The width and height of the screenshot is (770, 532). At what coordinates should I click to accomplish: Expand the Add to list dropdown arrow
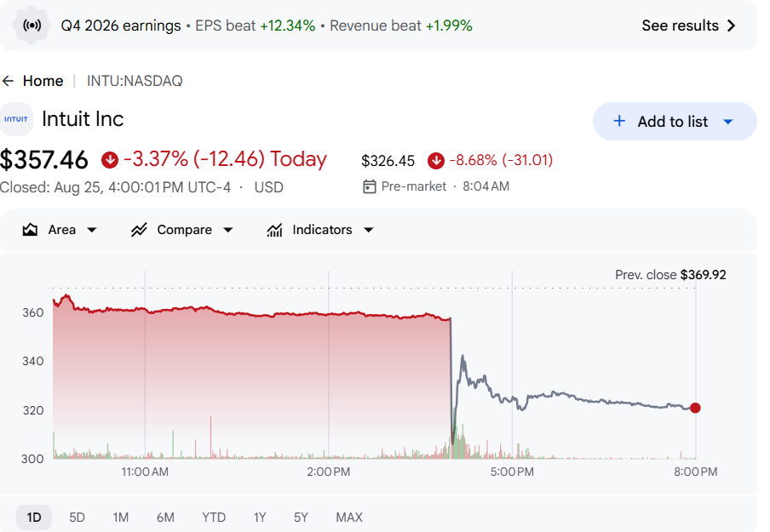727,122
